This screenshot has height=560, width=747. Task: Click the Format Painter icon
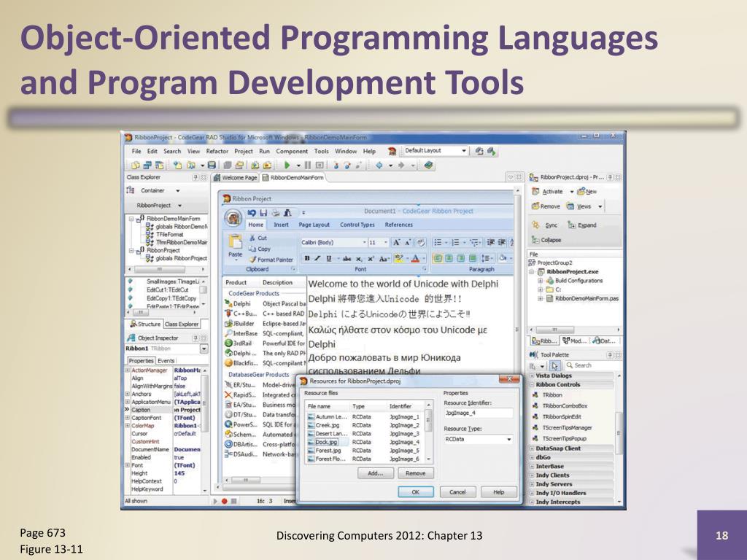click(253, 260)
